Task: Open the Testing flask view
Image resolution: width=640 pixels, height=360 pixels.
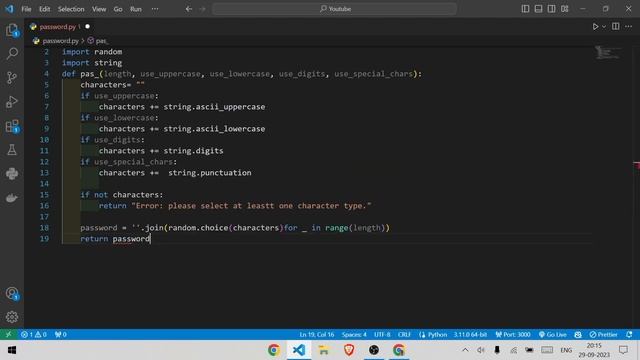Action: [12, 150]
